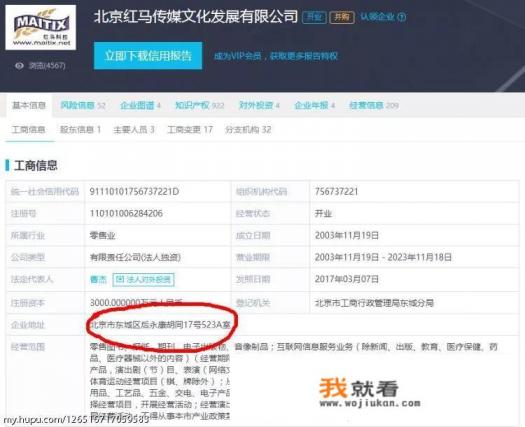This screenshot has width=525, height=427.
Task: Select the 主要人员 3 sub-tab
Action: click(x=134, y=130)
